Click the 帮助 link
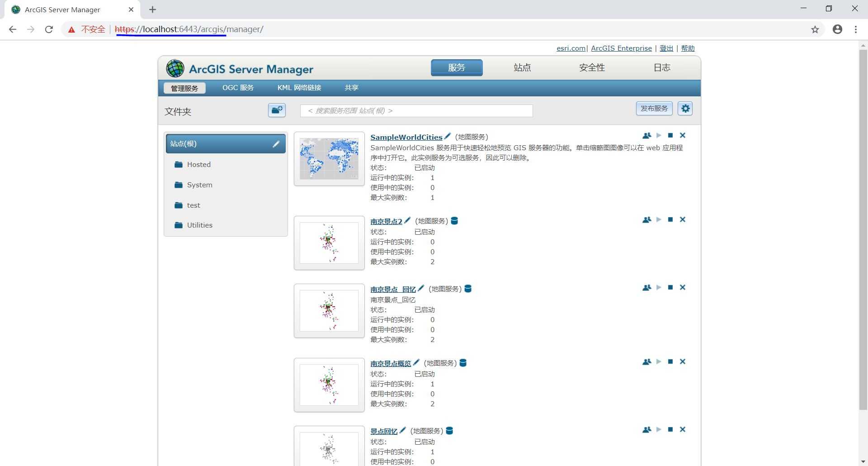868x466 pixels. point(688,48)
